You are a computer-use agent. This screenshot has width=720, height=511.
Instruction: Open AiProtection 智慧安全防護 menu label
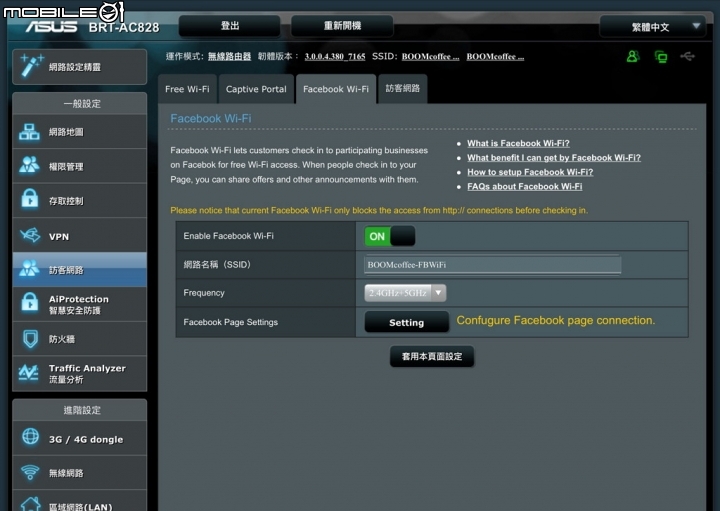pyautogui.click(x=79, y=304)
